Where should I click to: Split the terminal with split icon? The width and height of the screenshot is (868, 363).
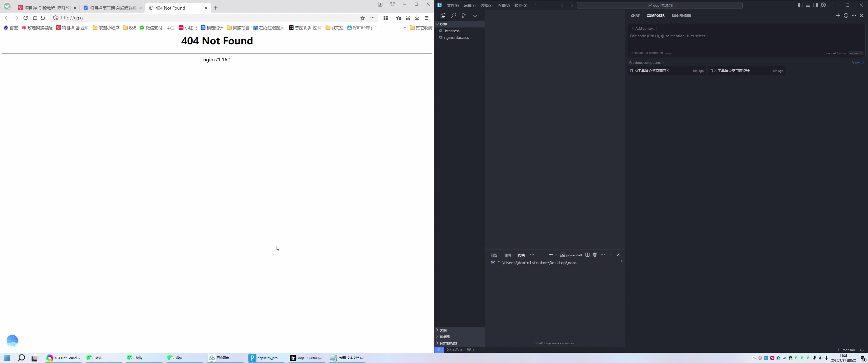[x=588, y=255]
